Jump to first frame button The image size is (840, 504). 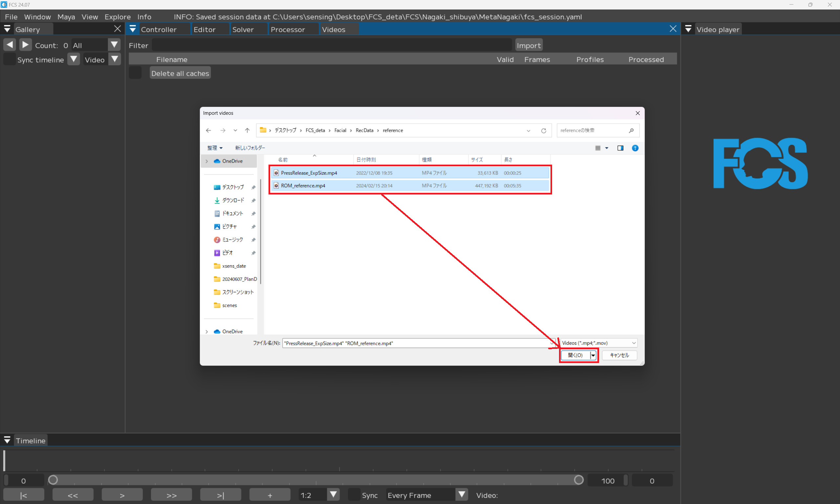coord(23,495)
